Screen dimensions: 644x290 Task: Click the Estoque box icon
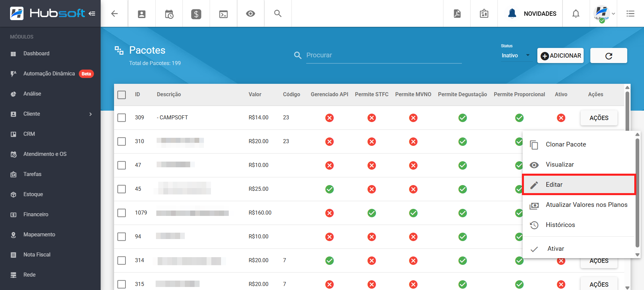tap(13, 194)
